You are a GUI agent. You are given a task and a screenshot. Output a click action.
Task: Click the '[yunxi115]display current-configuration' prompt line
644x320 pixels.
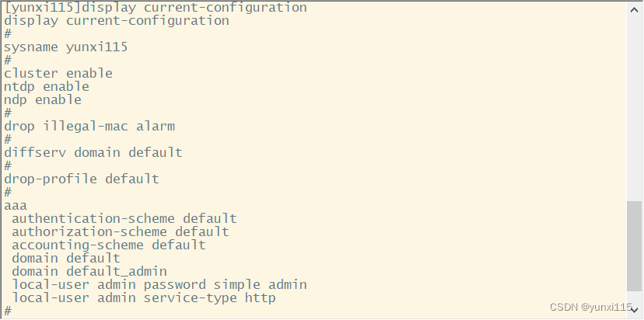point(156,7)
